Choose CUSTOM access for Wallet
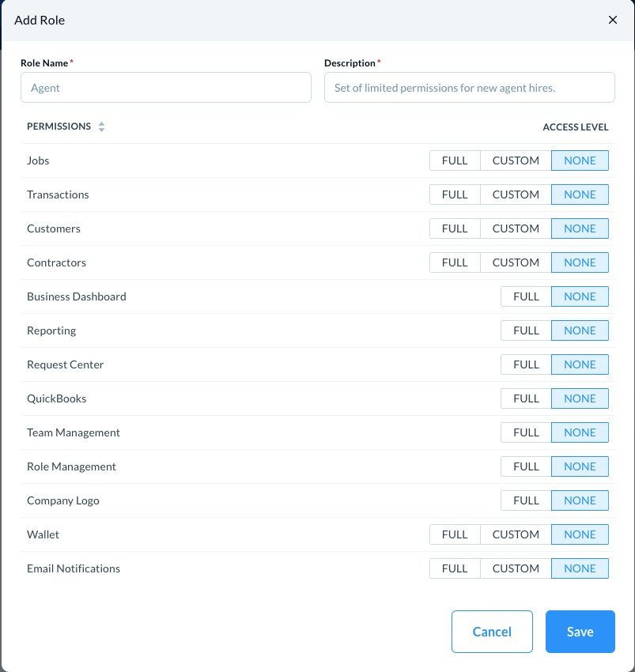This screenshot has width=635, height=672. coord(516,534)
